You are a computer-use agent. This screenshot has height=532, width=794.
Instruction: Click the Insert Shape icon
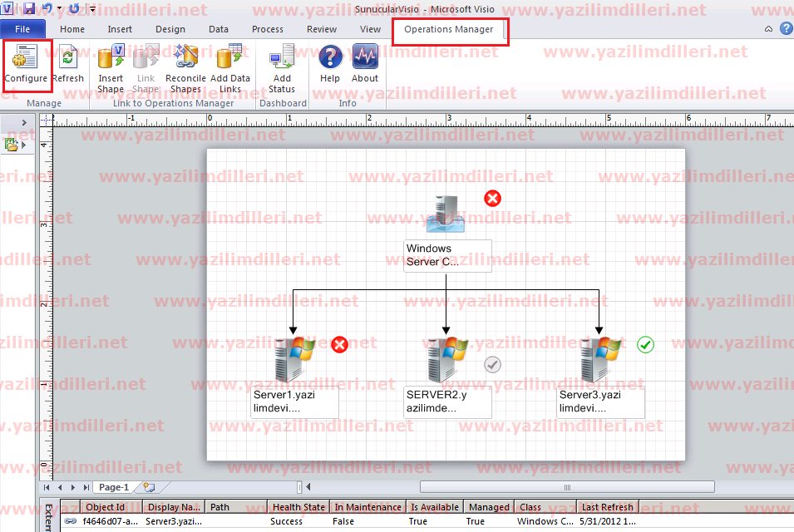click(x=111, y=68)
